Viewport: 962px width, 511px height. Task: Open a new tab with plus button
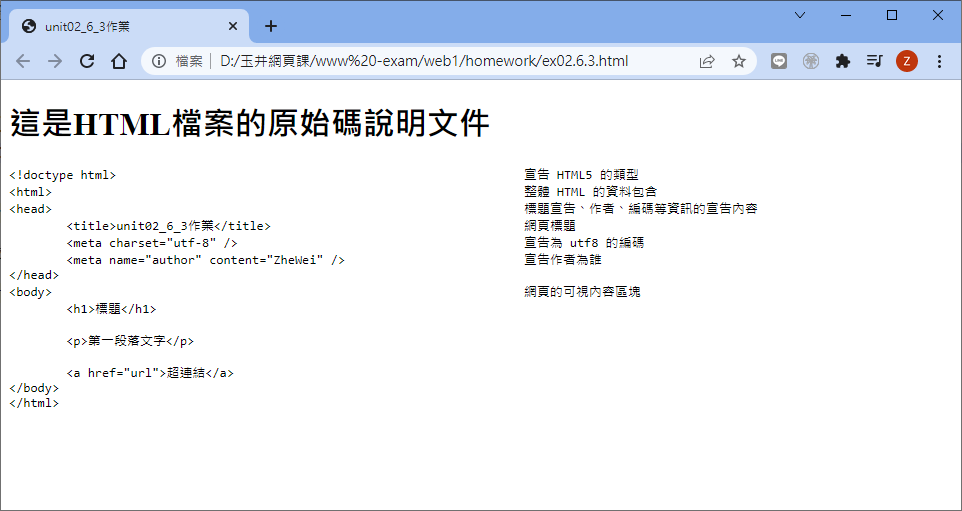(x=270, y=26)
